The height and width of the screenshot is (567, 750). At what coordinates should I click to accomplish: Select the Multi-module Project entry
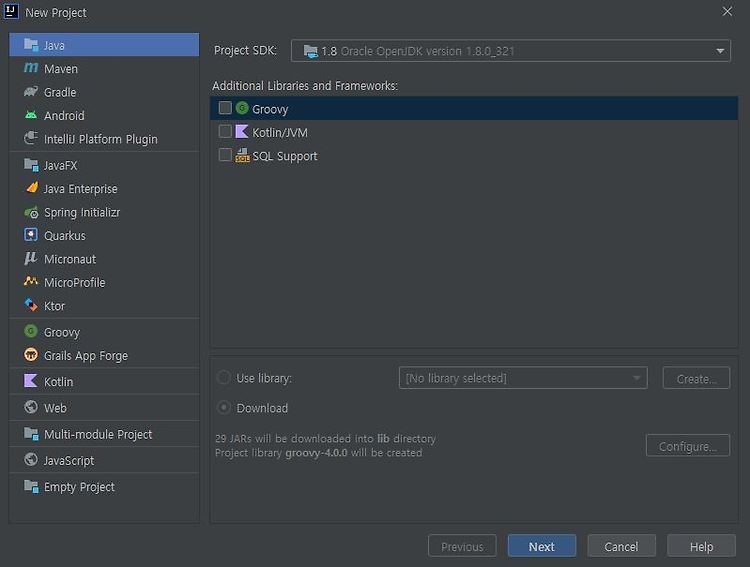pos(104,434)
